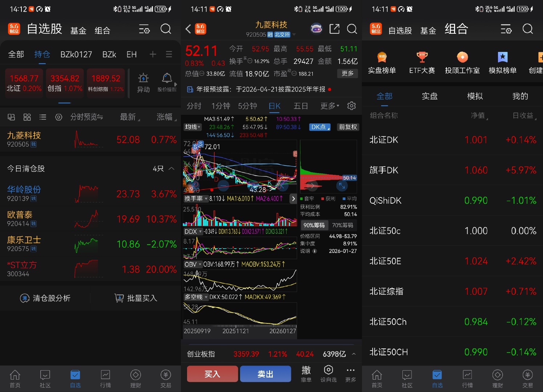Open 均线 indicator dropdown
The width and height of the screenshot is (543, 392).
point(193,127)
